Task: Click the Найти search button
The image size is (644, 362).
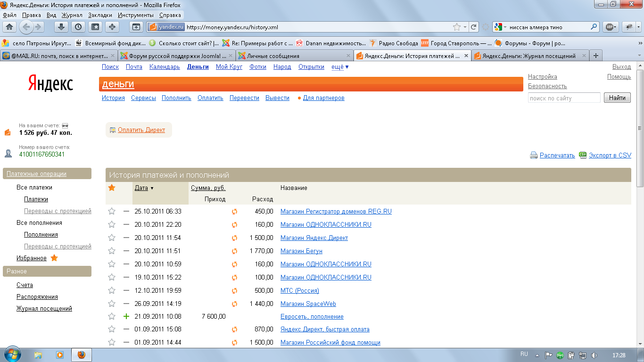Action: 617,98
